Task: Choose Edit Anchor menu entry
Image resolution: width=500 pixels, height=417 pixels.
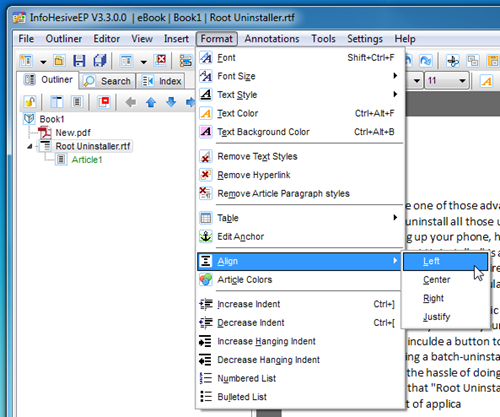Action: point(300,237)
